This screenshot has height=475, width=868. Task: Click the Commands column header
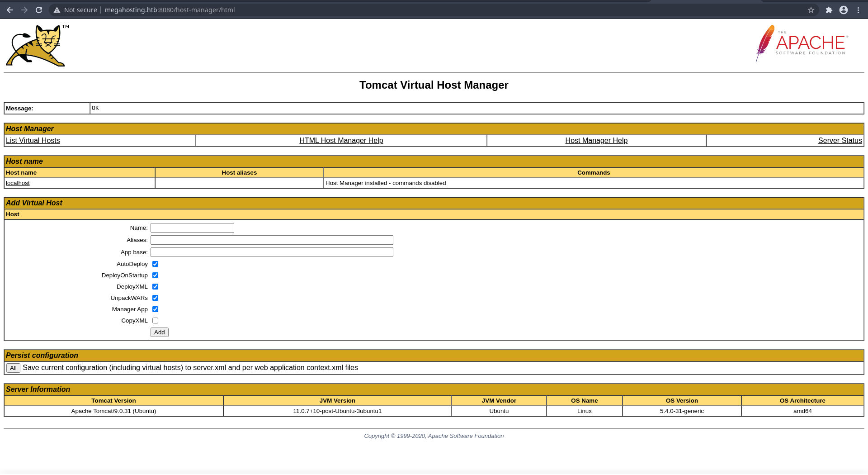(594, 173)
